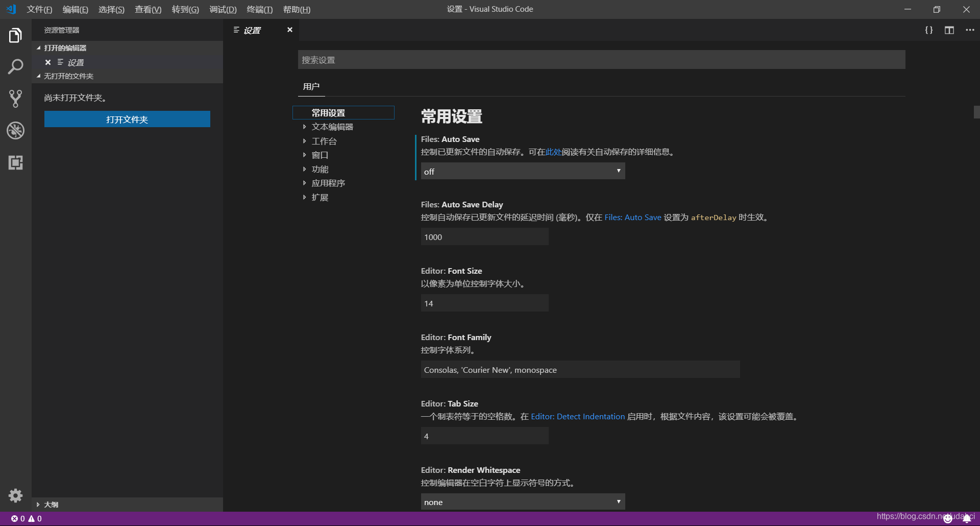Open the 文件(F) menu
Screen dimensions: 980x526
39,9
